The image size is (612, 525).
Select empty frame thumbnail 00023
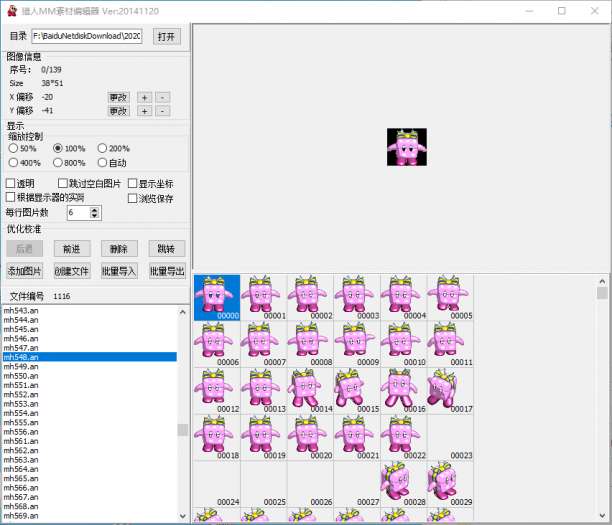(450, 438)
